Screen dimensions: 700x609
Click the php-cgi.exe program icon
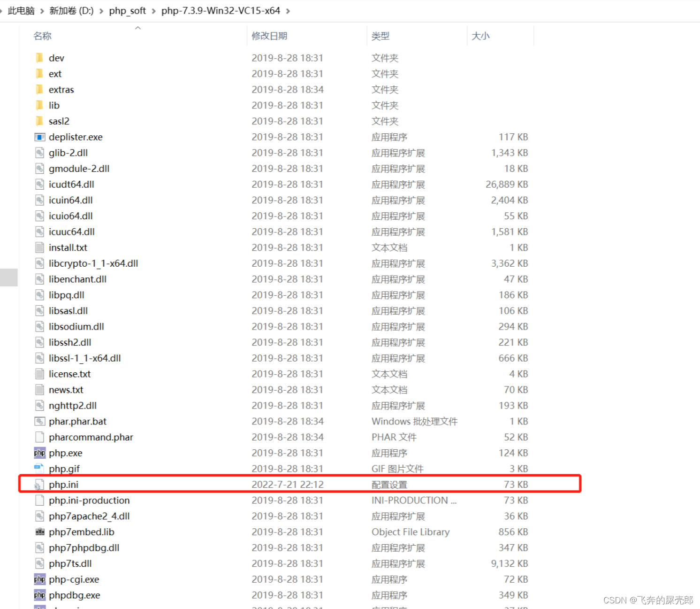click(x=39, y=579)
